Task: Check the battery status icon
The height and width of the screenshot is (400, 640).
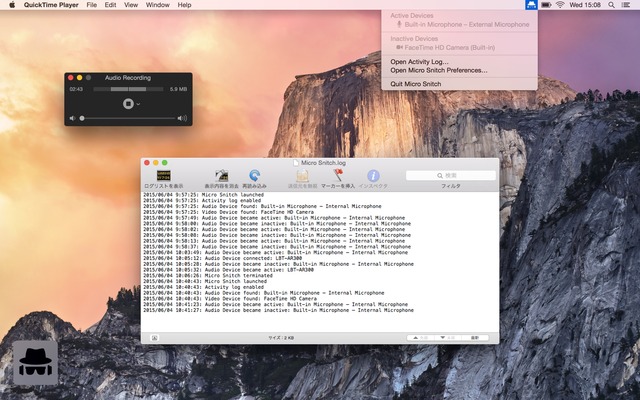Action: coord(546,5)
